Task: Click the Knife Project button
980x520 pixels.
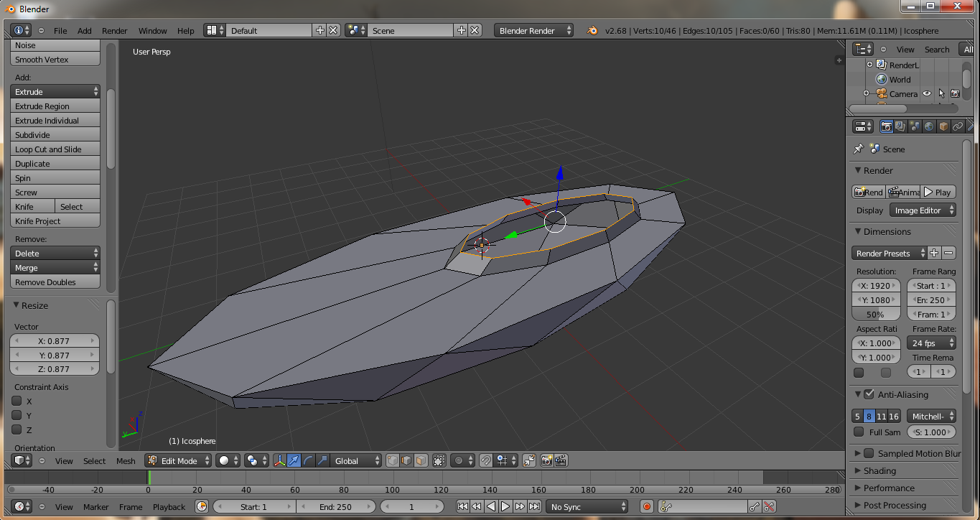Action: coord(55,221)
